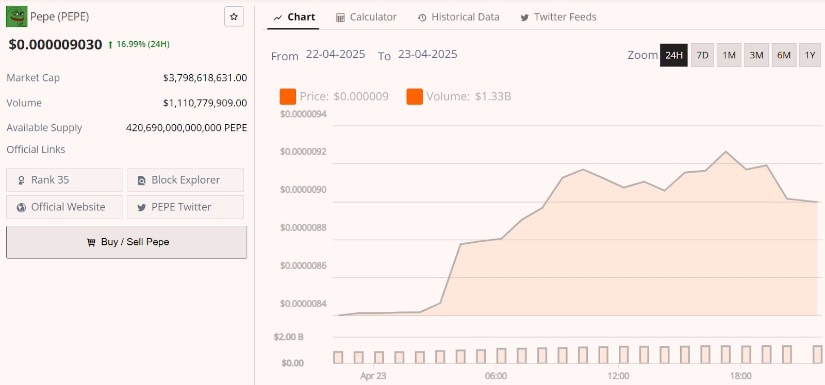Visit the Official Website link

64,207
